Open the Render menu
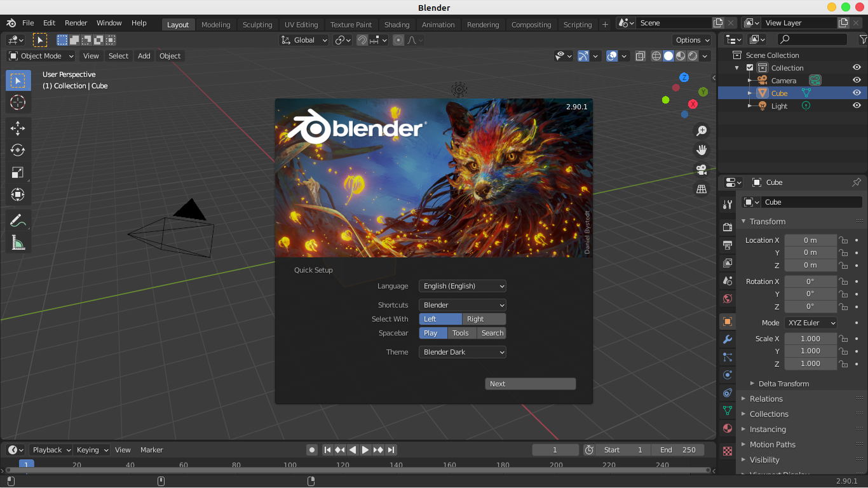Screen dimensions: 868x488 pyautogui.click(x=76, y=23)
